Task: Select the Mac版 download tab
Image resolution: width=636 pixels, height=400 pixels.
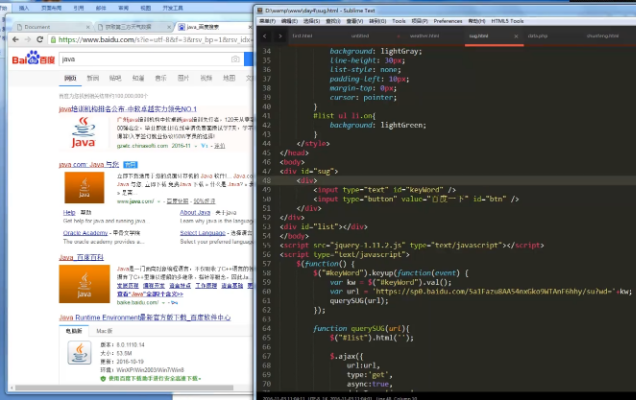Action: tap(103, 329)
